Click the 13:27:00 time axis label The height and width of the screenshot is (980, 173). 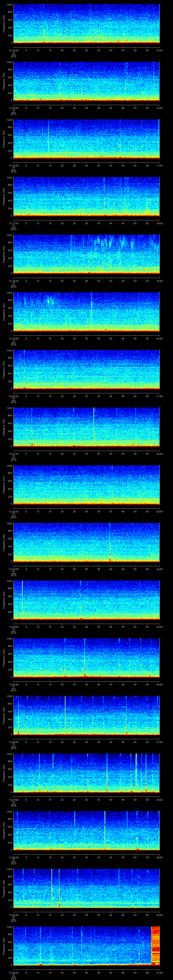(x=13, y=799)
